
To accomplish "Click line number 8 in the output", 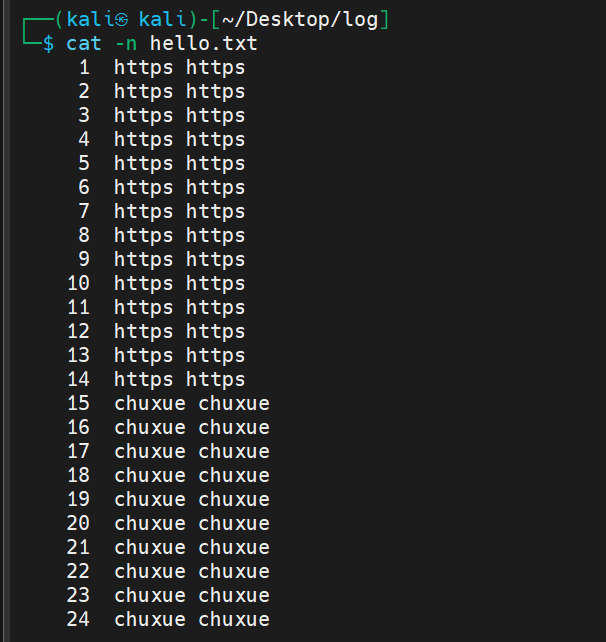I will [84, 236].
